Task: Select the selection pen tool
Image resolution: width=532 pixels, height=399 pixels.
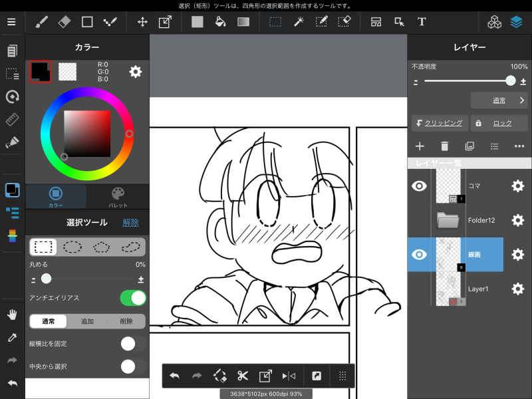Action: [x=321, y=22]
